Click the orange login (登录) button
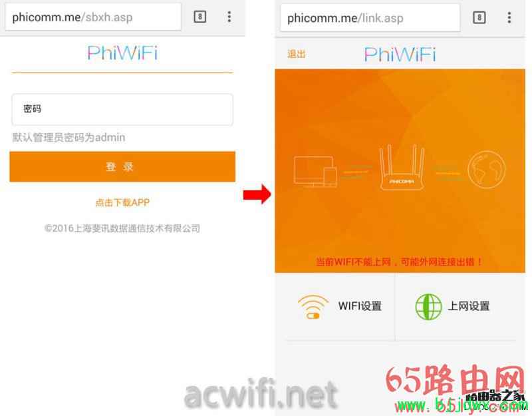Image resolution: width=532 pixels, height=416 pixels. click(x=122, y=167)
